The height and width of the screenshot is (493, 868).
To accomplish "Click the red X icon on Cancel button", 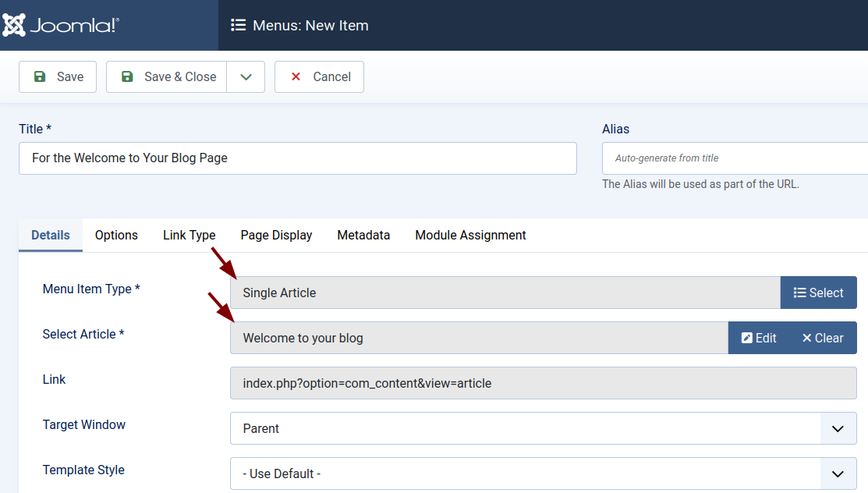I will [295, 76].
